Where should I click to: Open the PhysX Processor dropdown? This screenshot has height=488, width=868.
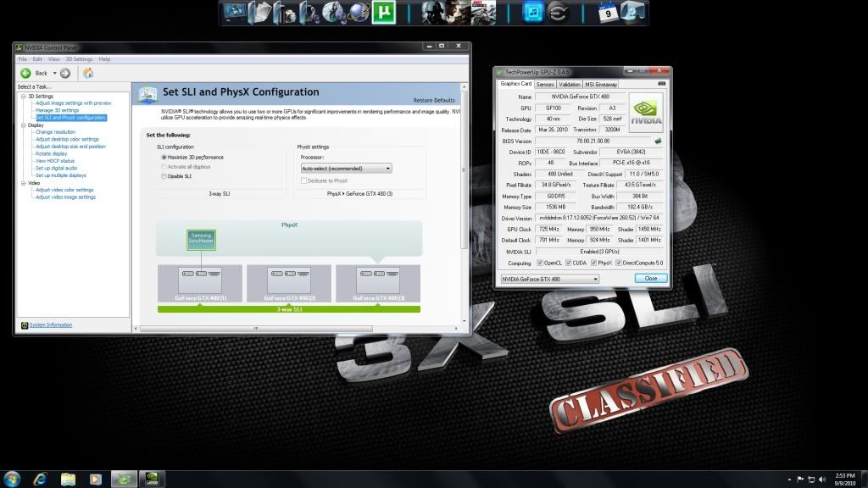pyautogui.click(x=346, y=169)
